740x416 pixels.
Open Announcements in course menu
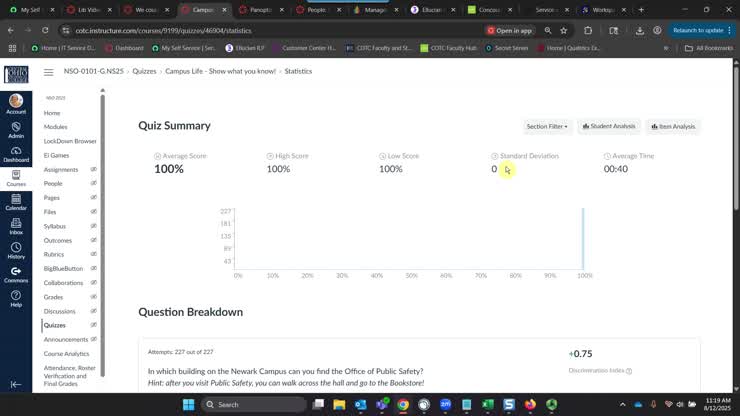(66, 340)
